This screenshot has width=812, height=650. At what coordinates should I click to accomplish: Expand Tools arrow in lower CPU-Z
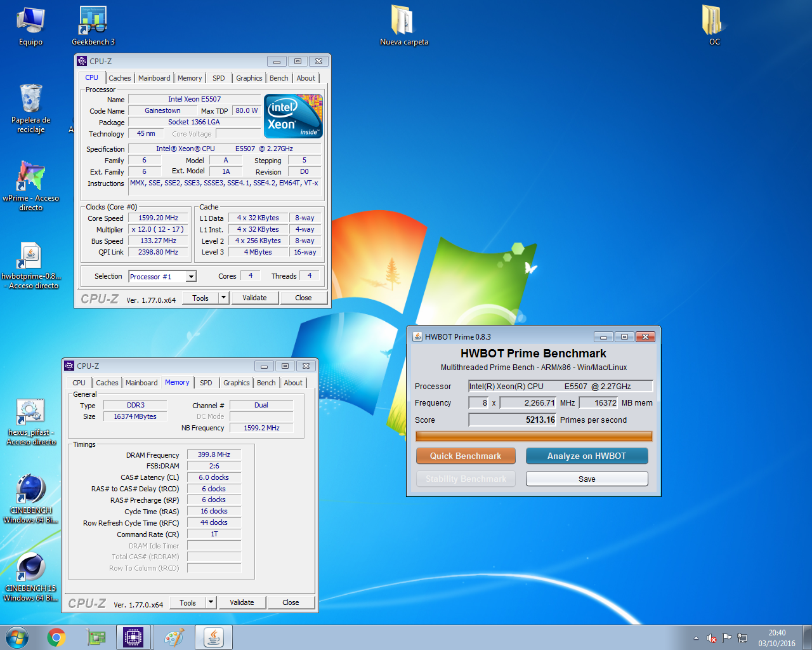tap(211, 602)
